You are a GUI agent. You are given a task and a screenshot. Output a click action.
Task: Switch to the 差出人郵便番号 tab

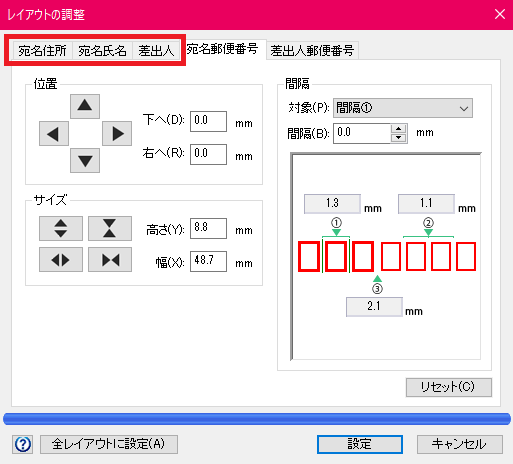click(312, 51)
